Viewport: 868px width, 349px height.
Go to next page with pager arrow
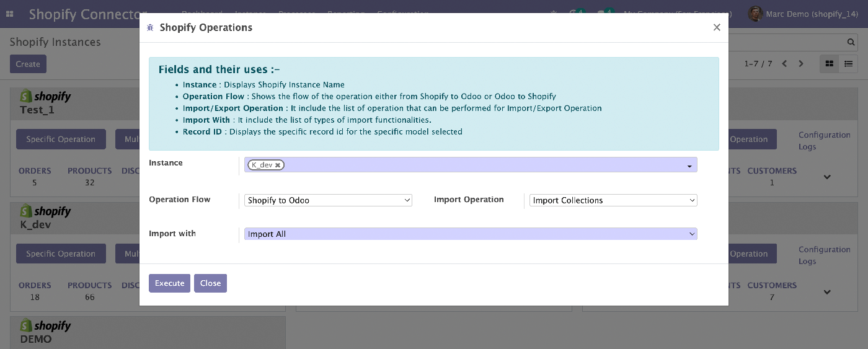tap(801, 64)
